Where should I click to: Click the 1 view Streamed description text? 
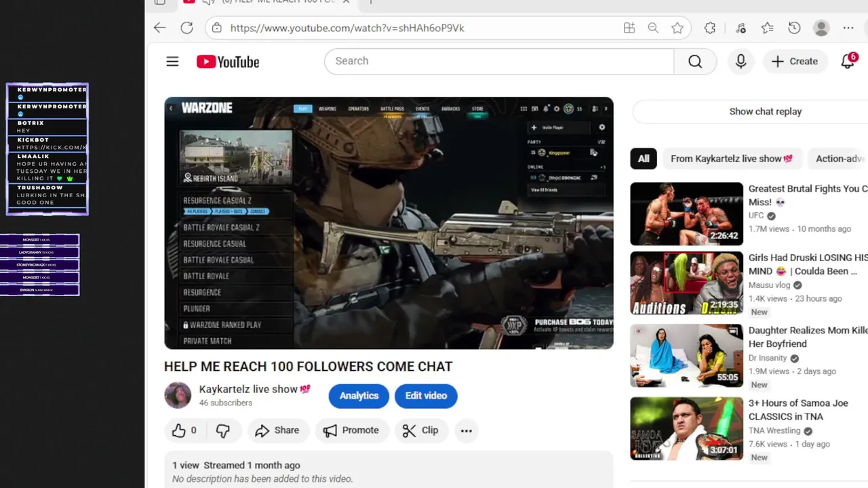(x=236, y=466)
